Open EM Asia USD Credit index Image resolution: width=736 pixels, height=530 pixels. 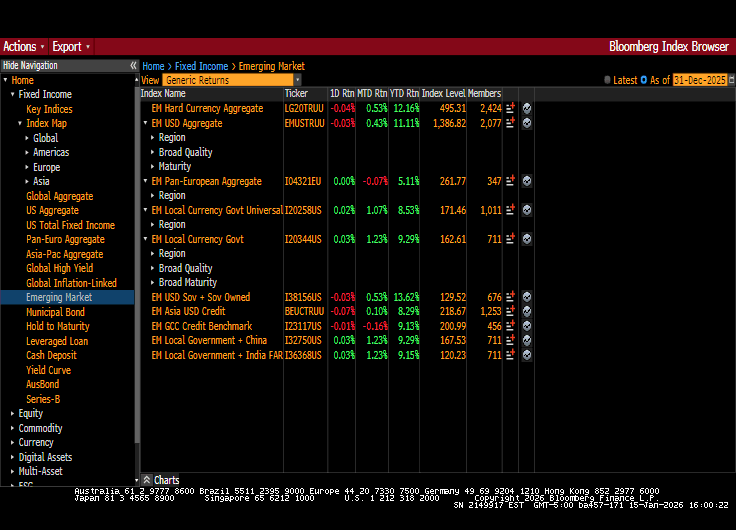pos(188,311)
